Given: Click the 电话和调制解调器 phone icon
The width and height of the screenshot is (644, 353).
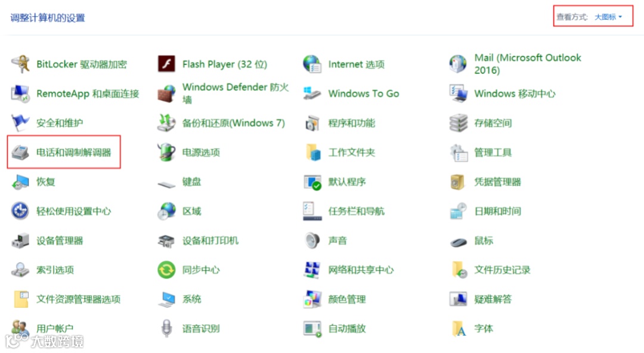Looking at the screenshot, I should [20, 153].
